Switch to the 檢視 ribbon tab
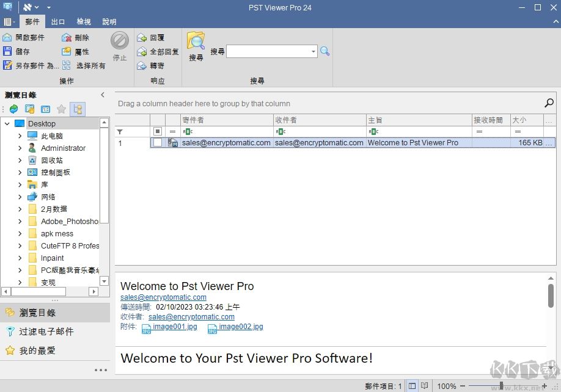 [84, 21]
